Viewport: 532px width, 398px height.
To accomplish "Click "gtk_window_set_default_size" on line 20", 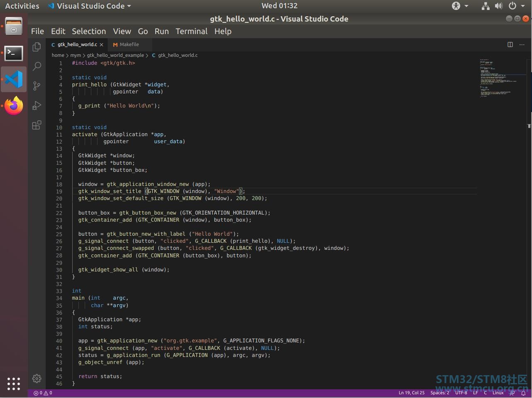I will (x=121, y=198).
